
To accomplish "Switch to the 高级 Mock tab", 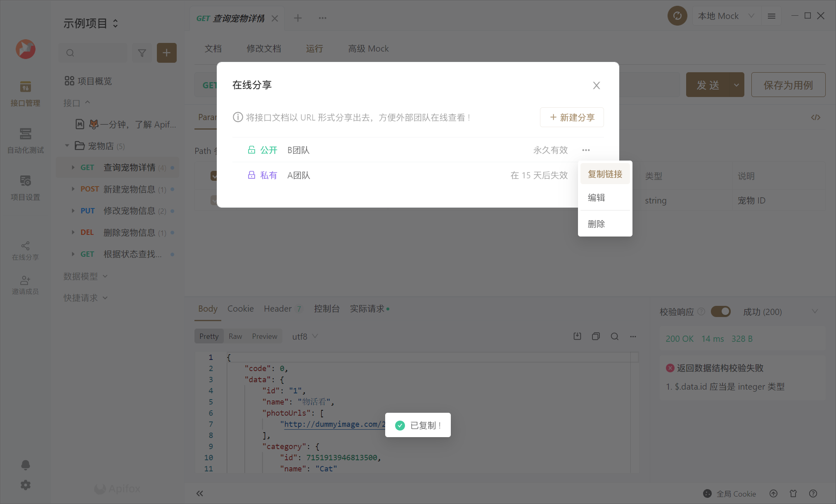I will point(368,48).
